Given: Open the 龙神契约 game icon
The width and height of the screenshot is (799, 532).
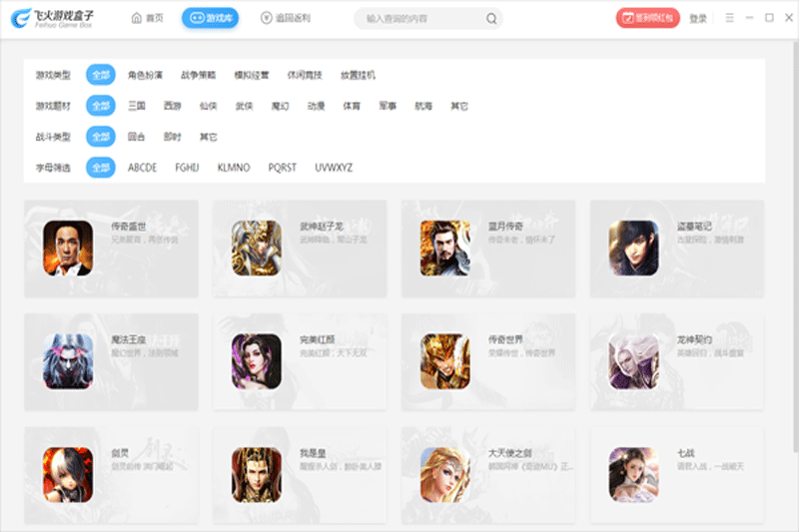Looking at the screenshot, I should click(x=634, y=361).
